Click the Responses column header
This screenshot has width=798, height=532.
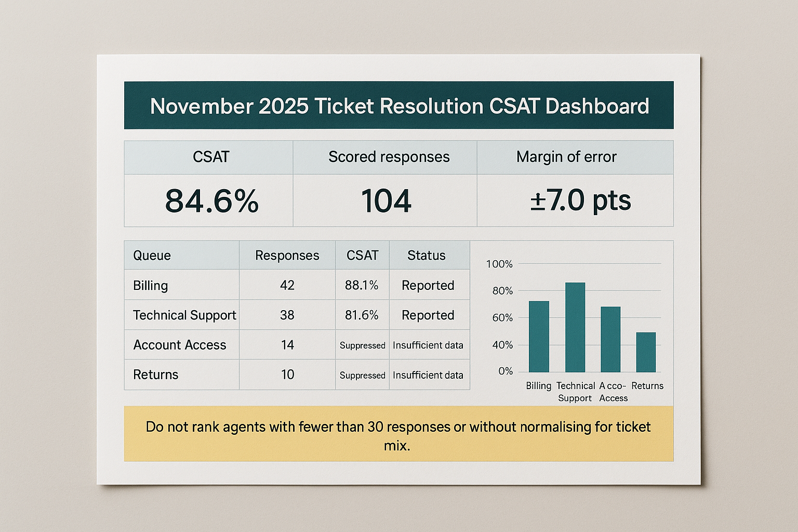coord(287,255)
